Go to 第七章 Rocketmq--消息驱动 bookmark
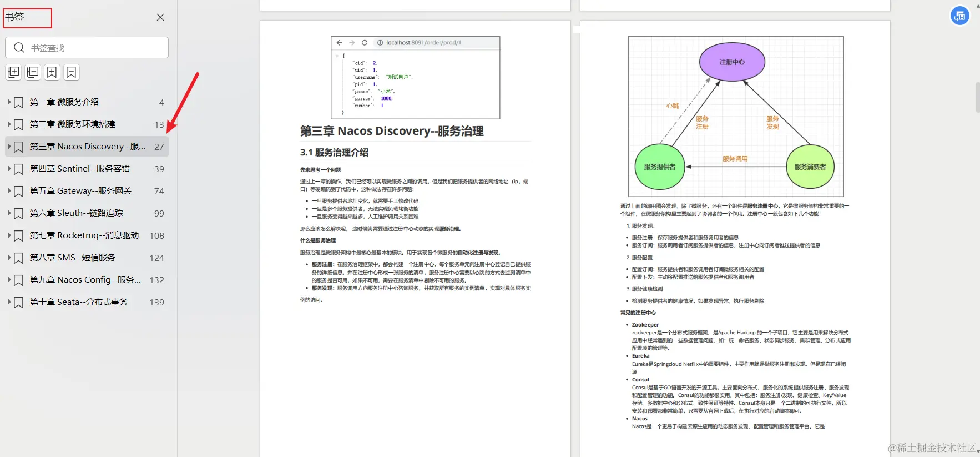The image size is (980, 457). point(84,235)
